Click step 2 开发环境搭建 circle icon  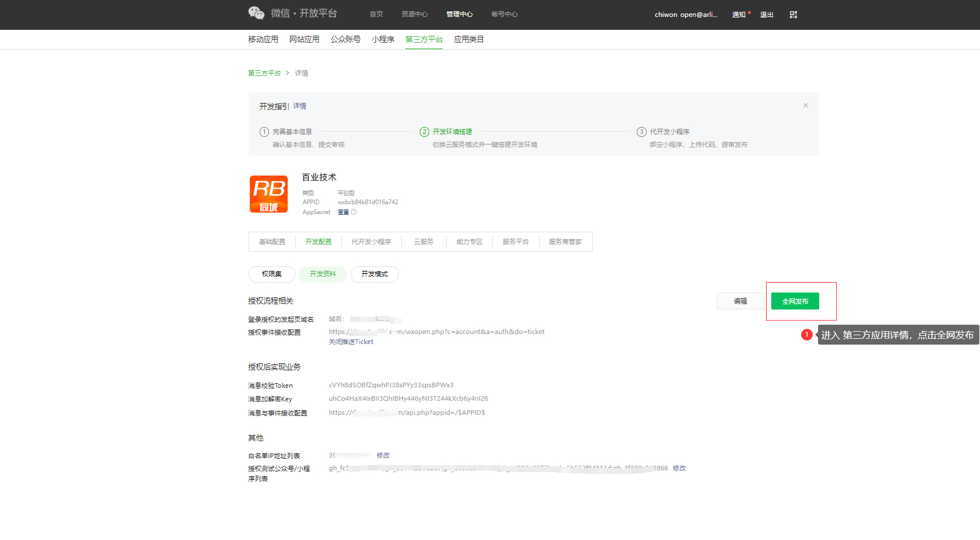pyautogui.click(x=425, y=132)
